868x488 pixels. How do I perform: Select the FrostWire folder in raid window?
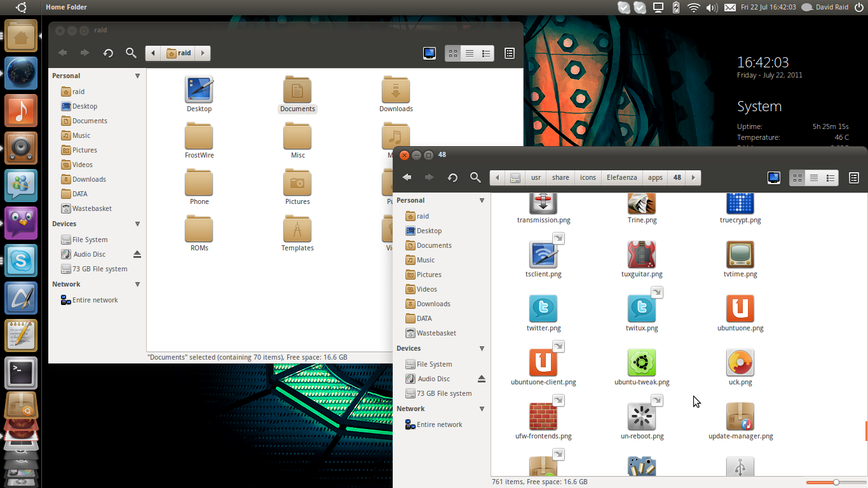click(199, 141)
